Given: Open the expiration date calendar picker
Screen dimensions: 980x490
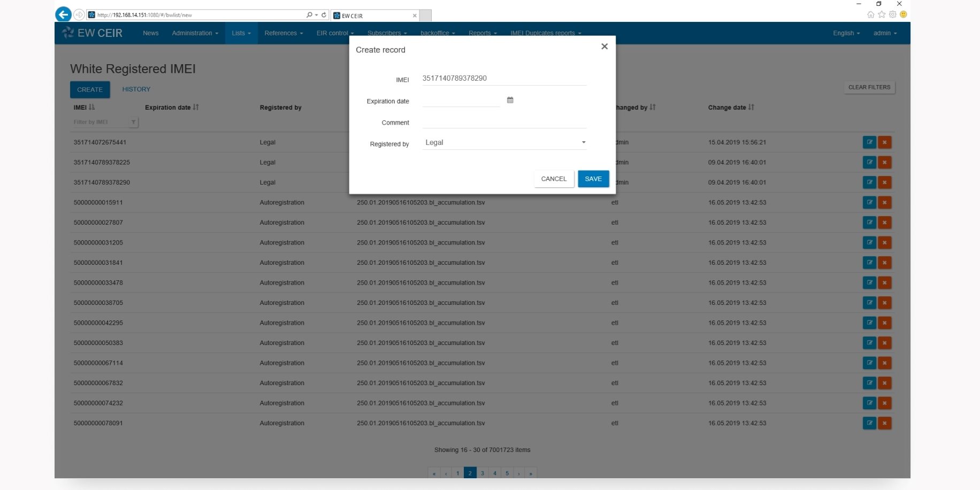Looking at the screenshot, I should pyautogui.click(x=510, y=100).
